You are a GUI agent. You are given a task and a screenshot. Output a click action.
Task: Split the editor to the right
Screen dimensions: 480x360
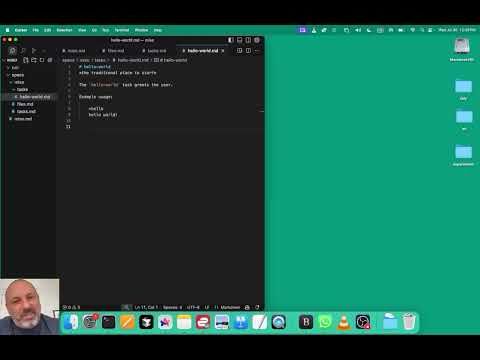[x=248, y=50]
